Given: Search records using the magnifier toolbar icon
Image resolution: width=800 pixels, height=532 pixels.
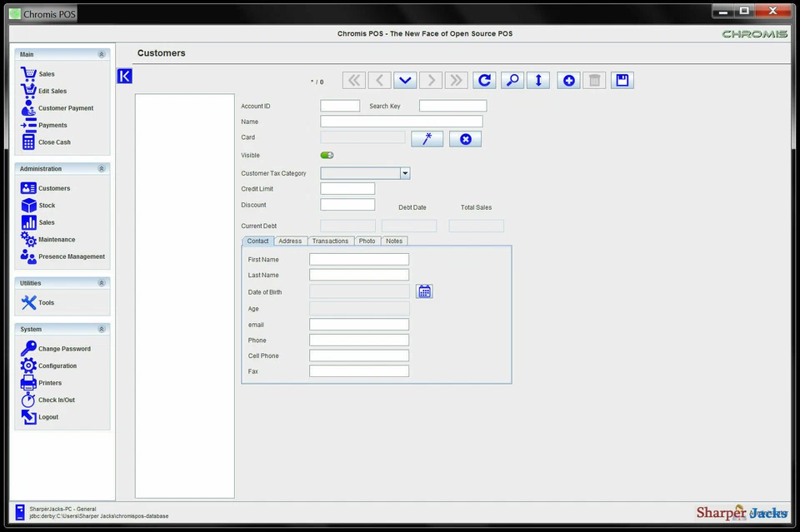Looking at the screenshot, I should (512, 79).
